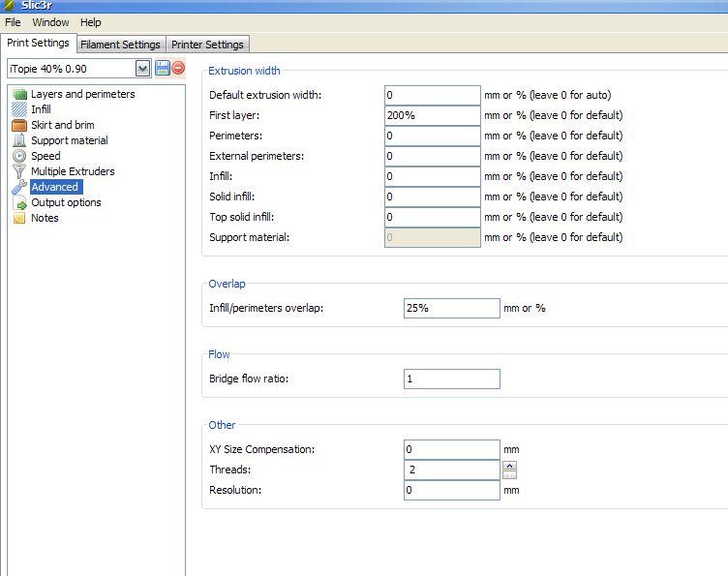Image resolution: width=728 pixels, height=576 pixels.
Task: Click the Threads value field
Action: coord(452,470)
